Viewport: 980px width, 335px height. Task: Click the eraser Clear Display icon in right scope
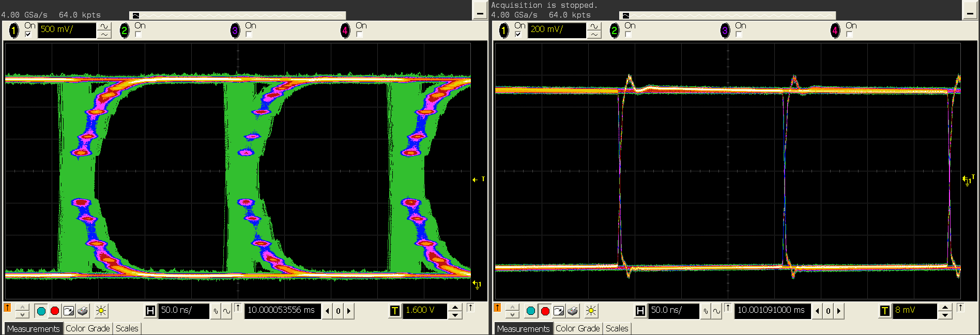572,311
